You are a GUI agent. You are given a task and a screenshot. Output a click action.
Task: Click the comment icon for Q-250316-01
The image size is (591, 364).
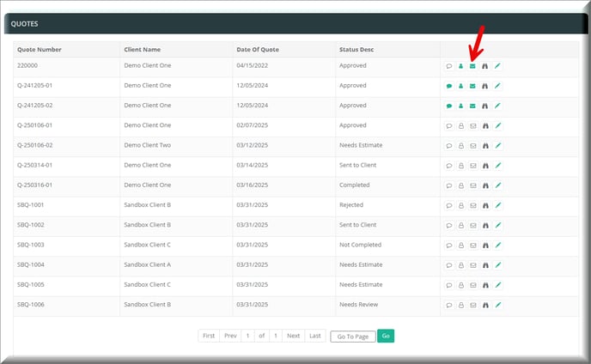[x=448, y=185]
